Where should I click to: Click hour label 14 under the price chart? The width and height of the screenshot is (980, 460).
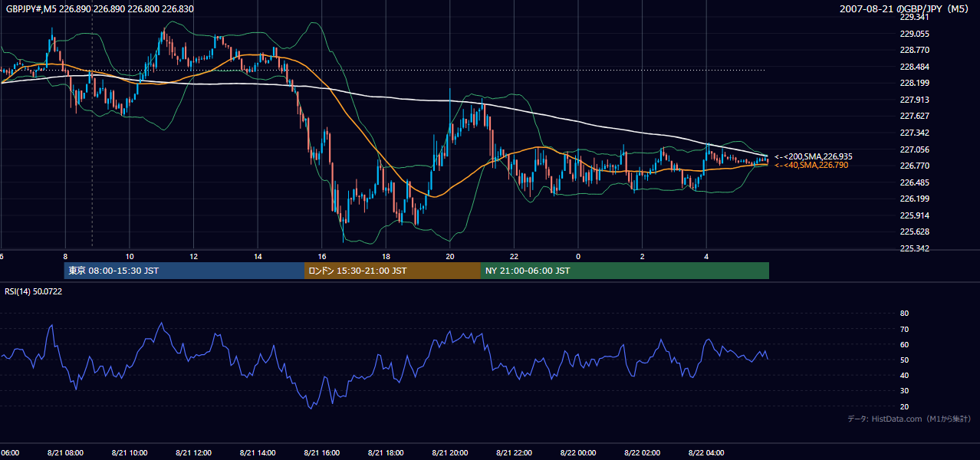[x=258, y=256]
